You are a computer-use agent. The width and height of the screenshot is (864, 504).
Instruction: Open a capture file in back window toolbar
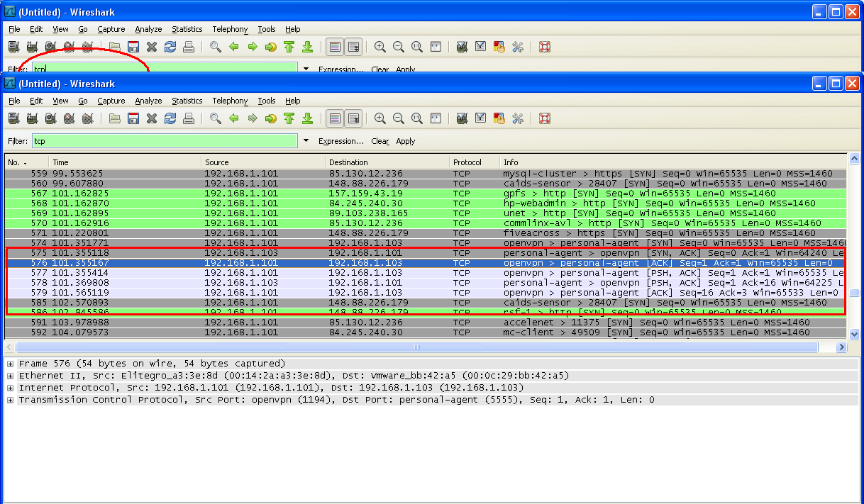click(x=114, y=47)
